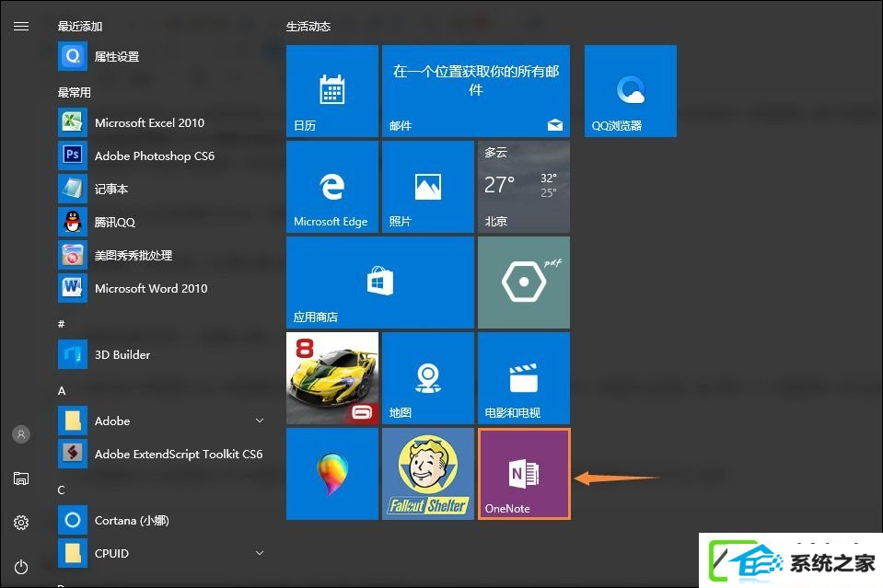
Task: Expand the Adobe folder
Action: [x=260, y=421]
